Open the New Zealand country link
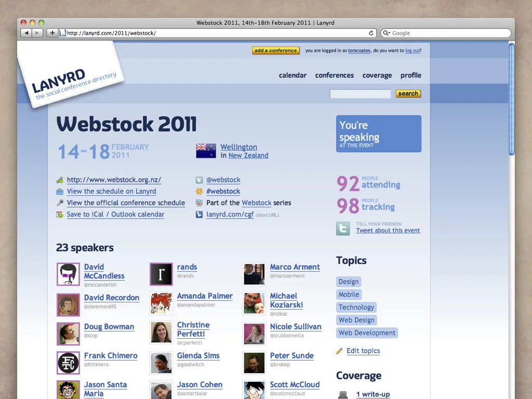The width and height of the screenshot is (532, 399). (x=248, y=155)
